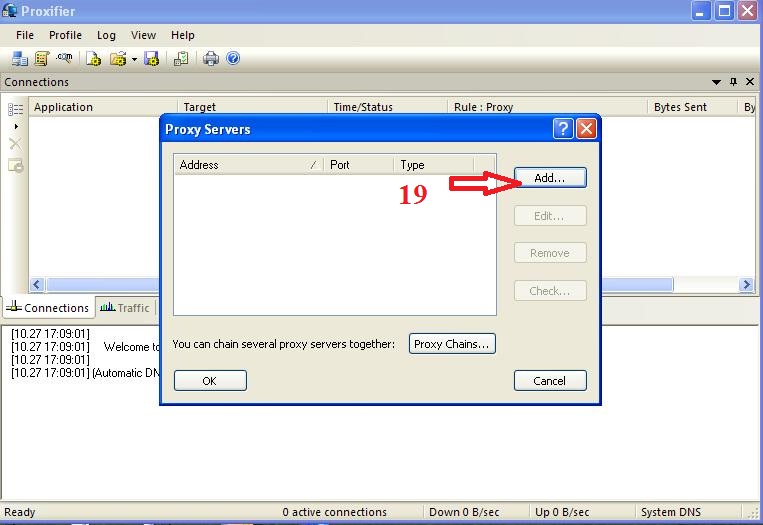This screenshot has height=525, width=763.
Task: Open the View menu
Action: (x=144, y=35)
